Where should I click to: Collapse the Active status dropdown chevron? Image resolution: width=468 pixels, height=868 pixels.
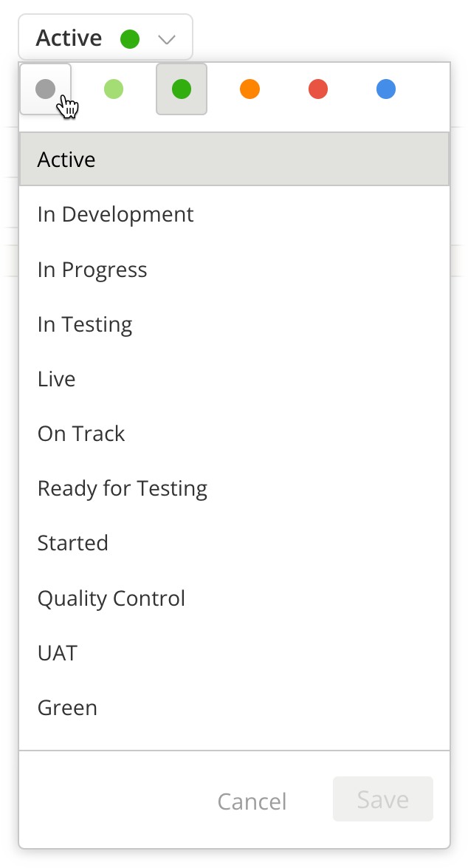coord(167,38)
